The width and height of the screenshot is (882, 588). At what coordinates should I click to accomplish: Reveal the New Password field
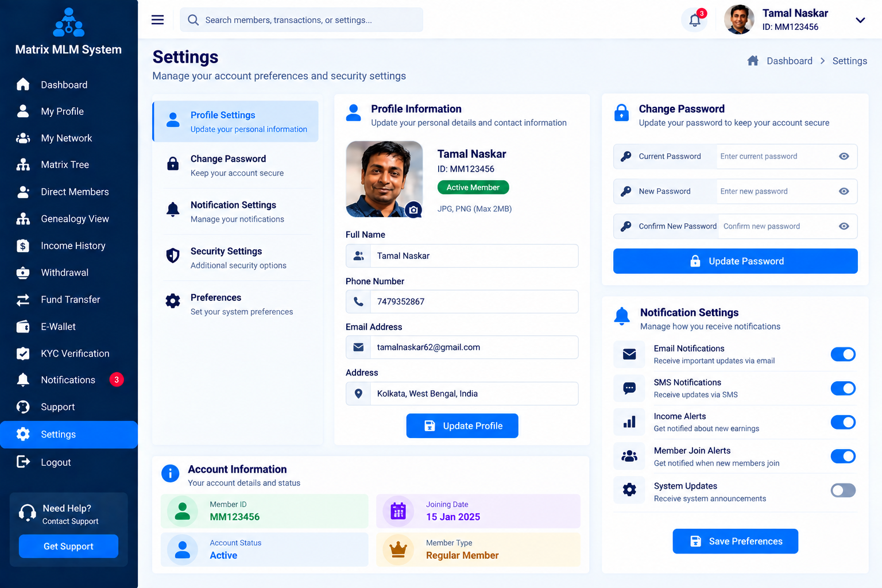click(x=844, y=191)
